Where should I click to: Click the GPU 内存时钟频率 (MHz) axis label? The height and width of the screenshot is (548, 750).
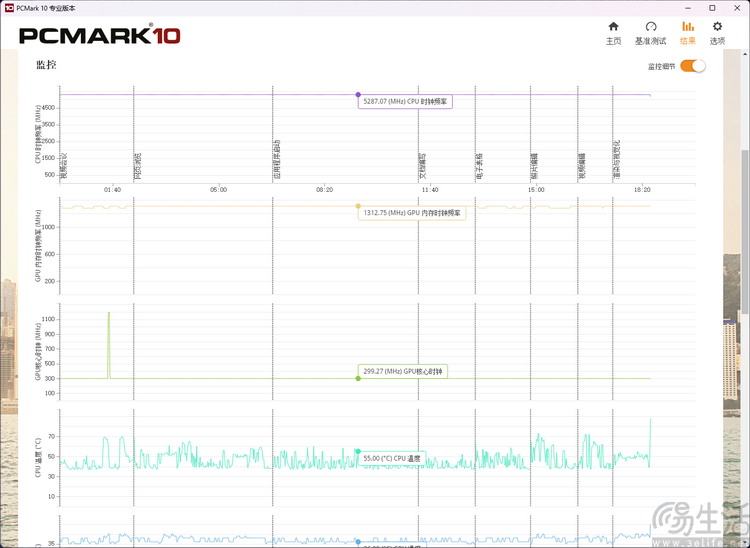pyautogui.click(x=38, y=246)
